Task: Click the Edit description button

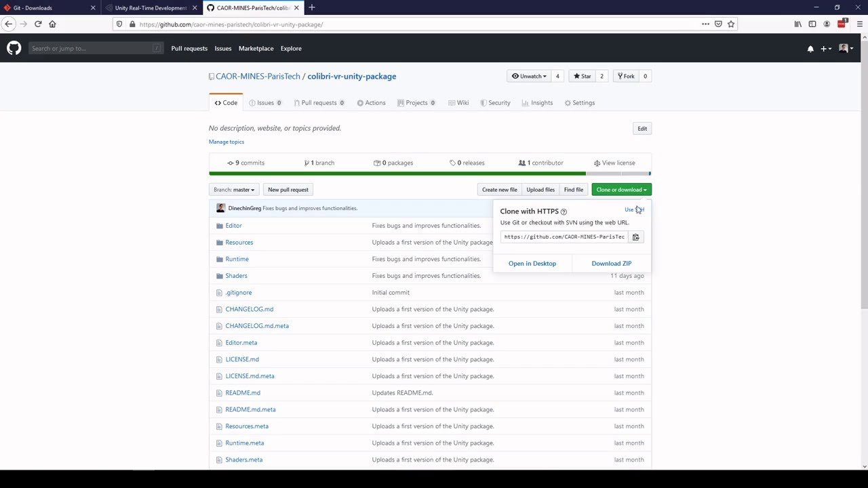Action: 642,129
